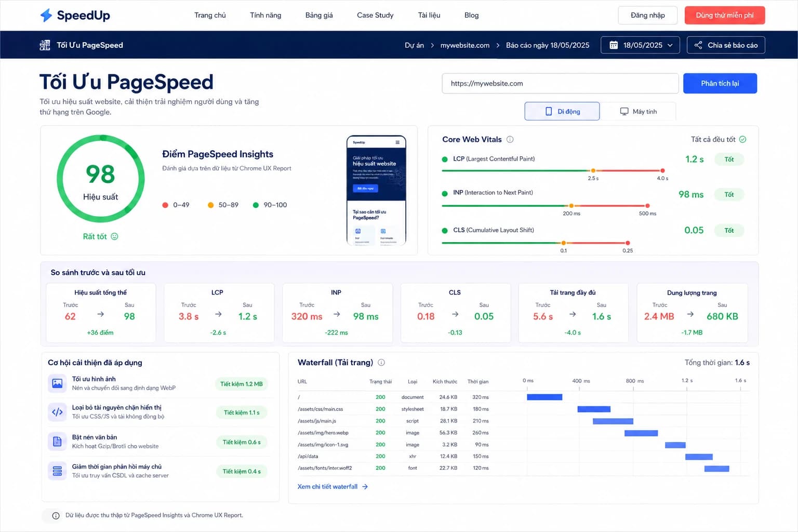The width and height of the screenshot is (798, 532).
Task: Switch to the Di động device tab
Action: [562, 111]
